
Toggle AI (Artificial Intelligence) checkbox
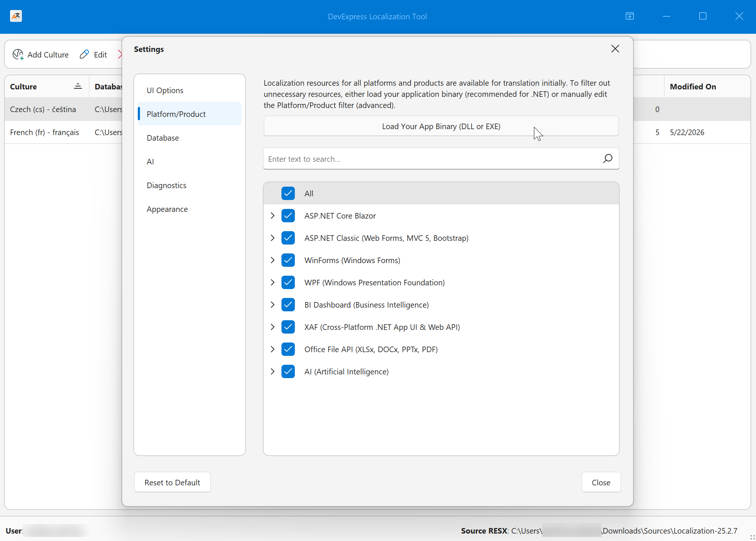288,371
